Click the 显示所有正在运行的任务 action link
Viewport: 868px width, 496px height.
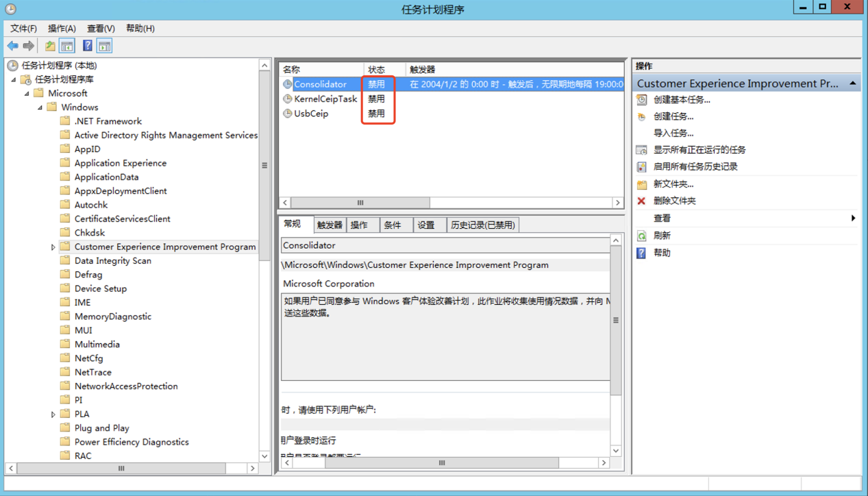pyautogui.click(x=699, y=149)
